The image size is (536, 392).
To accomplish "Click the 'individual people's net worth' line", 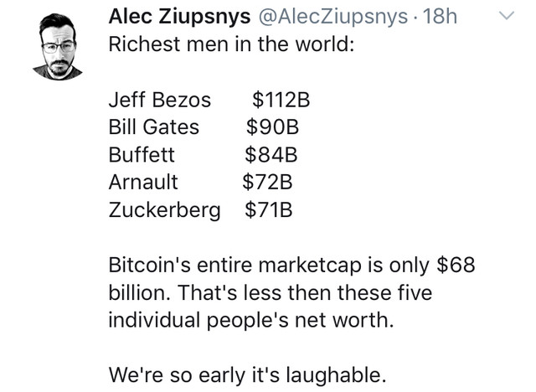I will point(251,321).
